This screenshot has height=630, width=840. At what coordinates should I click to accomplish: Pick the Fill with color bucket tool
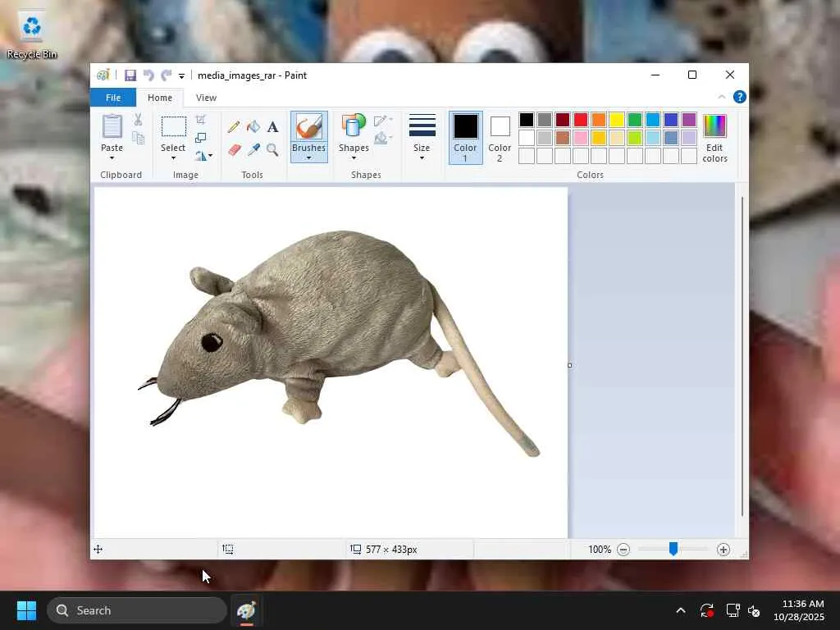pos(253,127)
